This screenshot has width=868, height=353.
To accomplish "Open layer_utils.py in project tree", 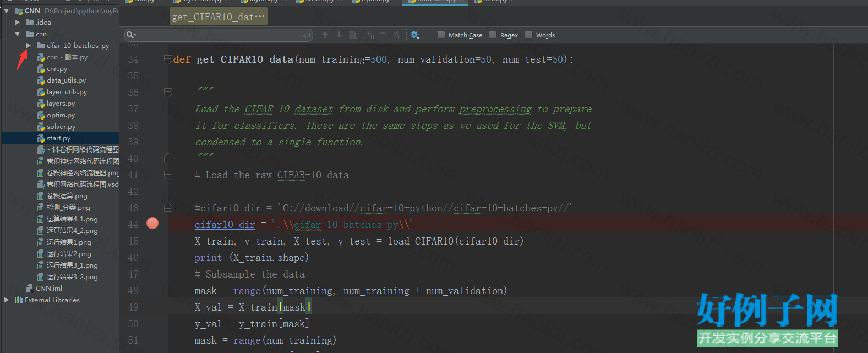I will tap(67, 92).
